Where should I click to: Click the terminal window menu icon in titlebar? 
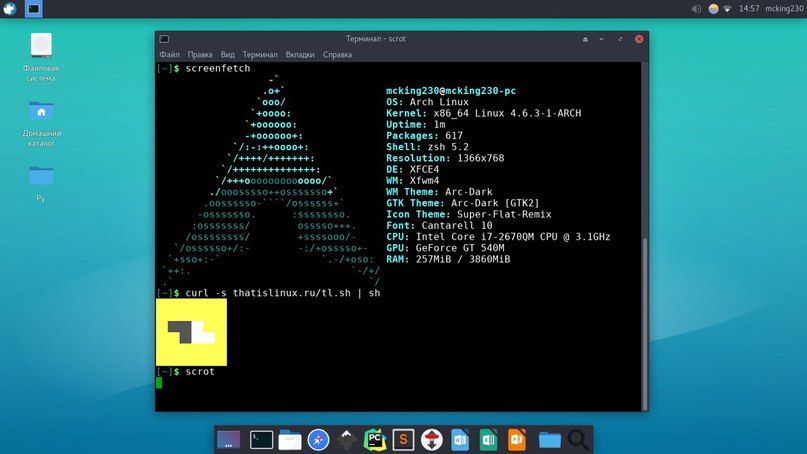click(x=164, y=39)
